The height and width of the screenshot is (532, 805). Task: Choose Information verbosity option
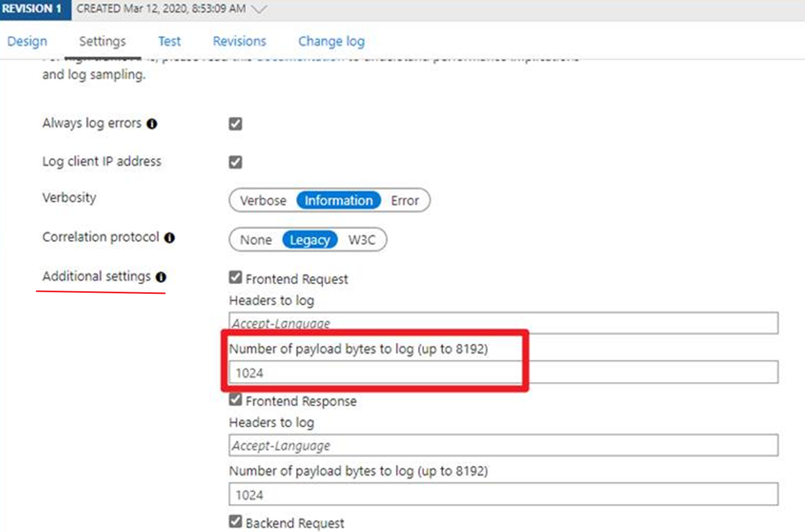coord(338,200)
